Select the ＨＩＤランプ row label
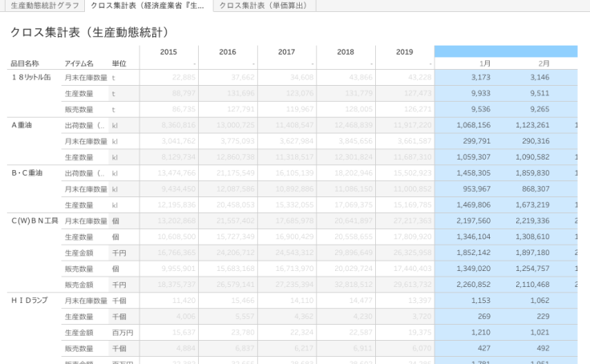The image size is (590, 364). 29,300
